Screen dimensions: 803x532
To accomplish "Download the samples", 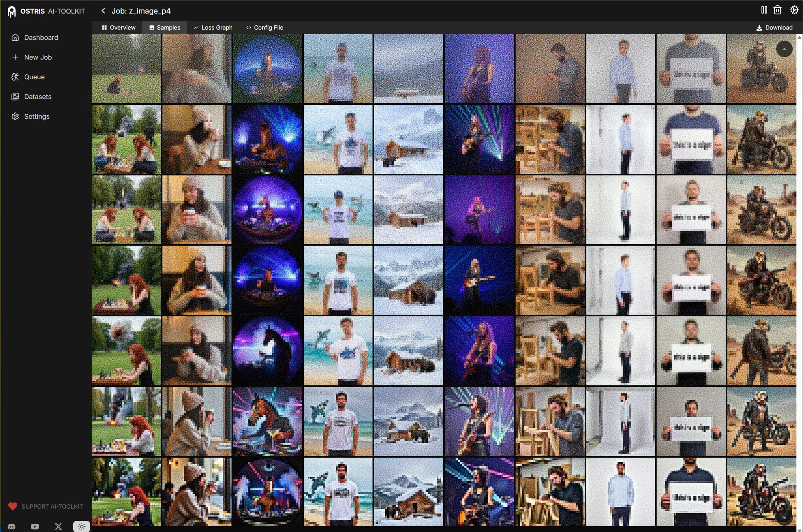I will pos(774,28).
